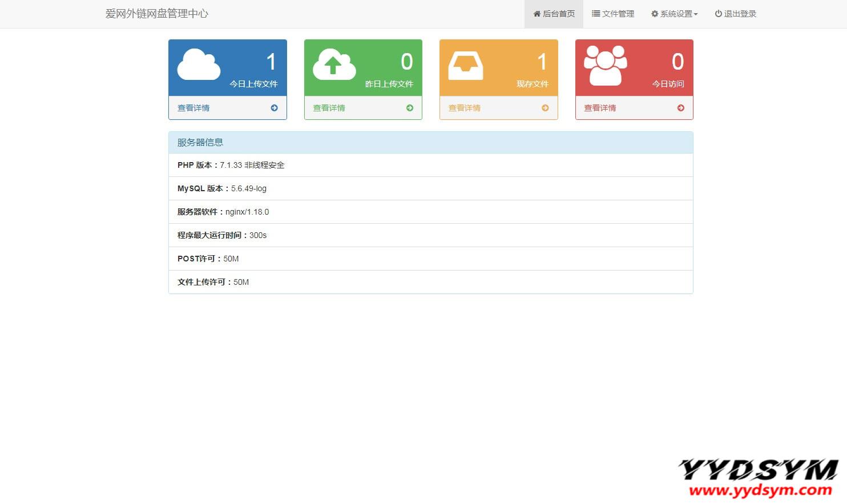Click the cloud upload icon on green card
847x504 pixels.
[x=334, y=64]
